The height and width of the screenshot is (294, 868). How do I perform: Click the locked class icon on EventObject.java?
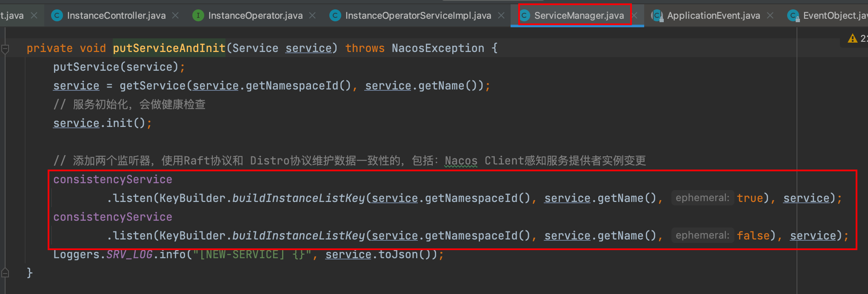[793, 16]
